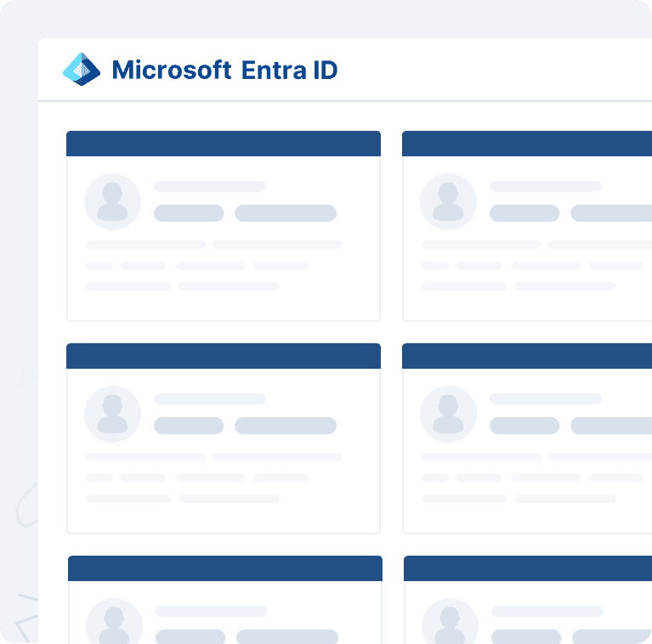Select the user avatar in the top-right card

point(448,201)
